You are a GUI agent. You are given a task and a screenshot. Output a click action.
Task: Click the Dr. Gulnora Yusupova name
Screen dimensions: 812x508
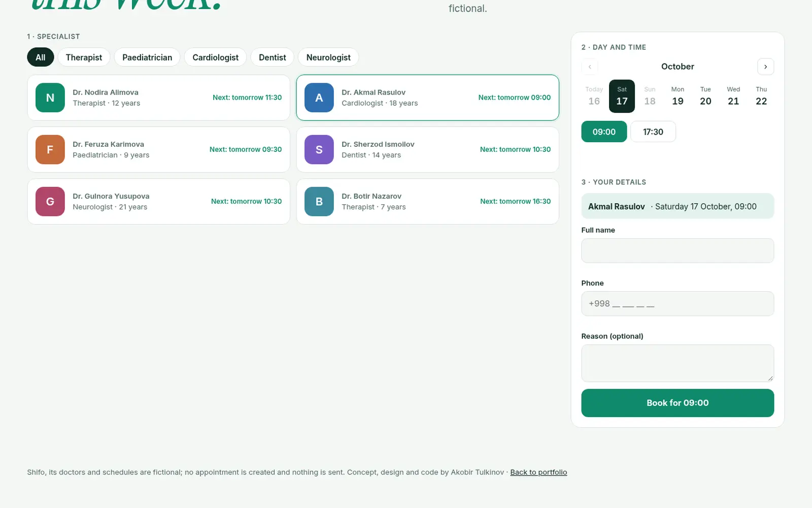point(111,196)
